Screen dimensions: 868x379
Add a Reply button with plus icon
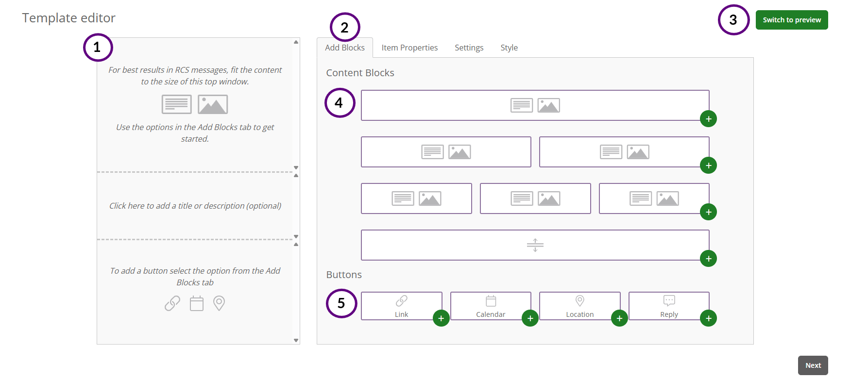click(708, 318)
